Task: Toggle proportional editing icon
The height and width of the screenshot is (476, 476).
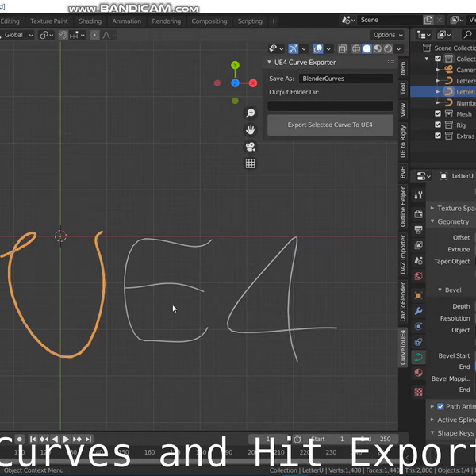Action: [94, 35]
